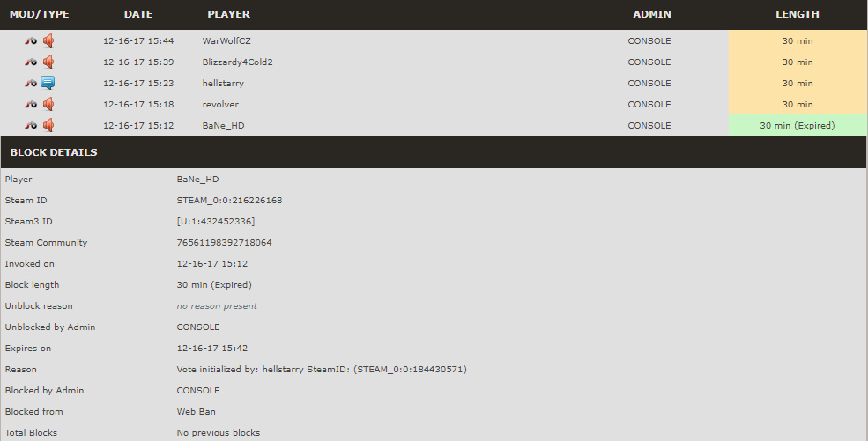868x441 pixels.
Task: Click the game mod icon in WarWolfCZ row
Action: [31, 40]
